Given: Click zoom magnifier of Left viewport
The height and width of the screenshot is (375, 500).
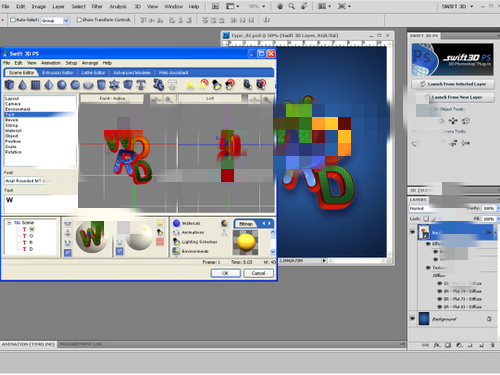Looking at the screenshot, I should [267, 99].
